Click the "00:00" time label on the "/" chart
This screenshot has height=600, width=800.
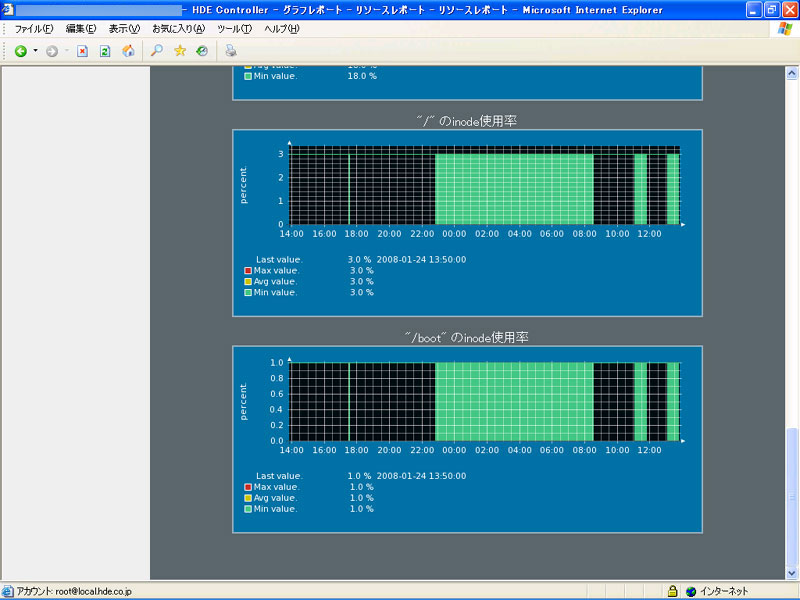tap(454, 234)
